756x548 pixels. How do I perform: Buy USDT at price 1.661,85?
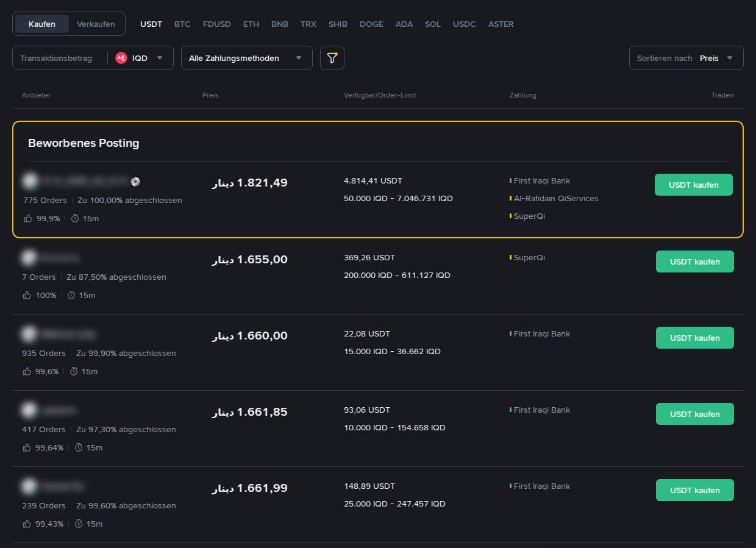click(x=695, y=414)
